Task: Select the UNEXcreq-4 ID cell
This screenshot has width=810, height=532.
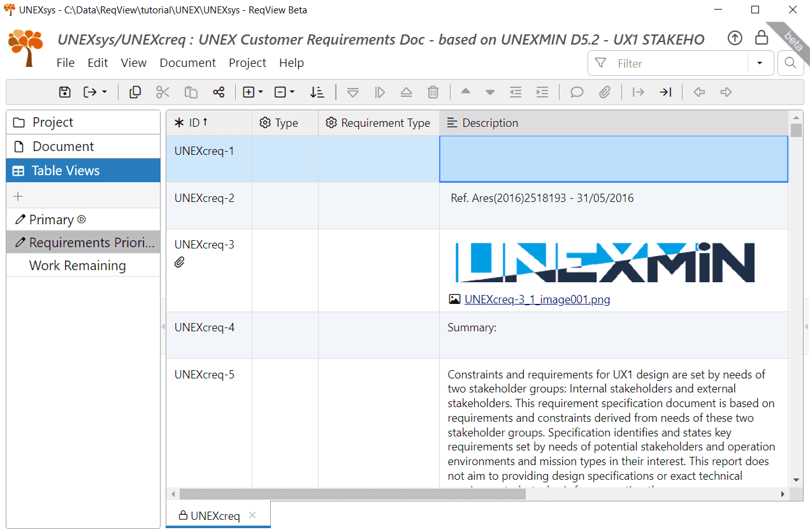Action: [x=209, y=335]
